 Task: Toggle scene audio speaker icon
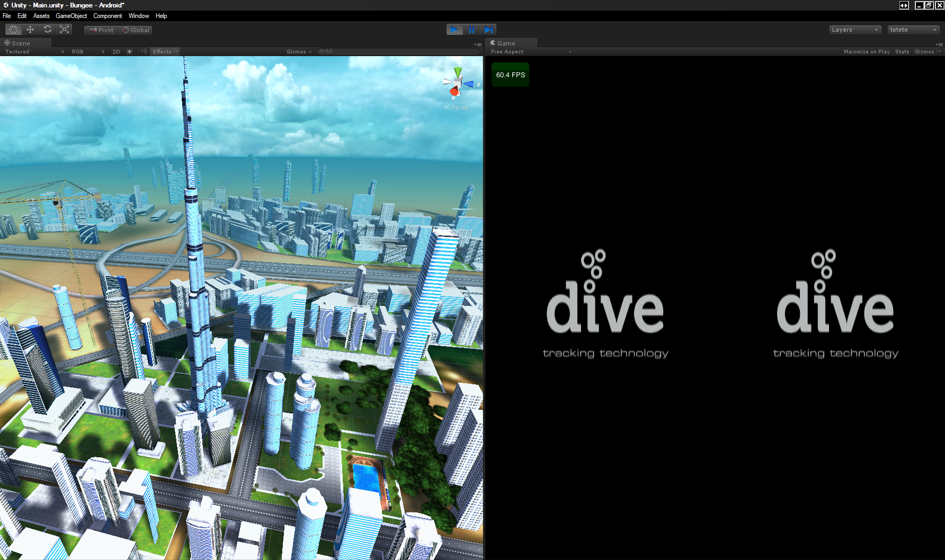(x=143, y=51)
